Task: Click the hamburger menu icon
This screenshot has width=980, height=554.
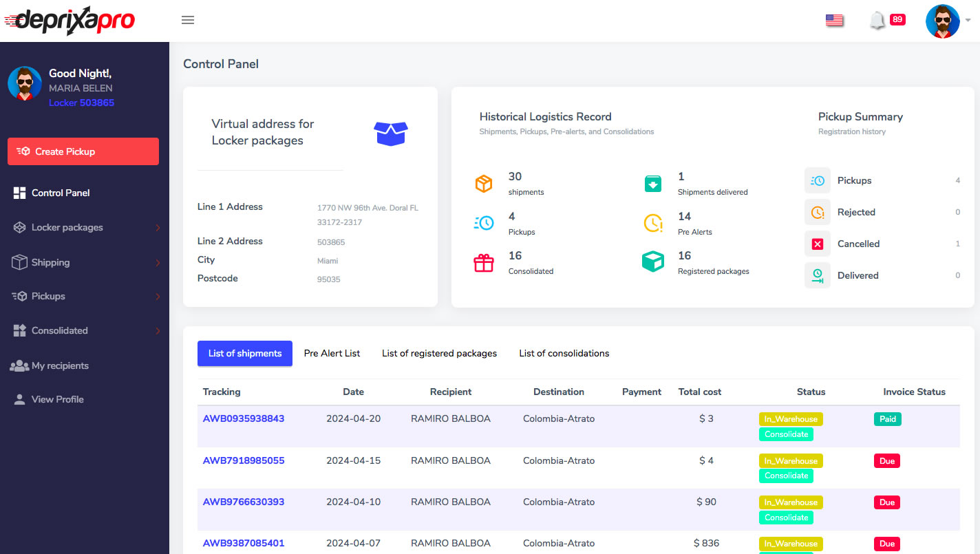Action: pos(188,20)
